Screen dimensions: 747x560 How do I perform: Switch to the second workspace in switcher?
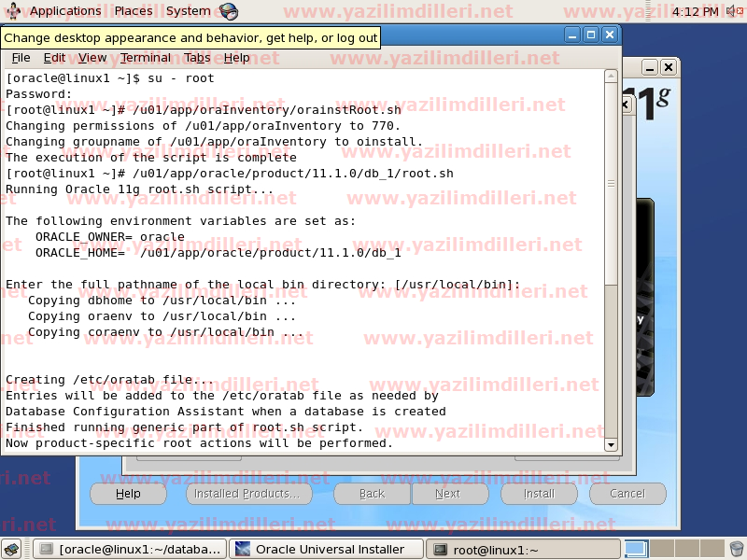pyautogui.click(x=661, y=549)
